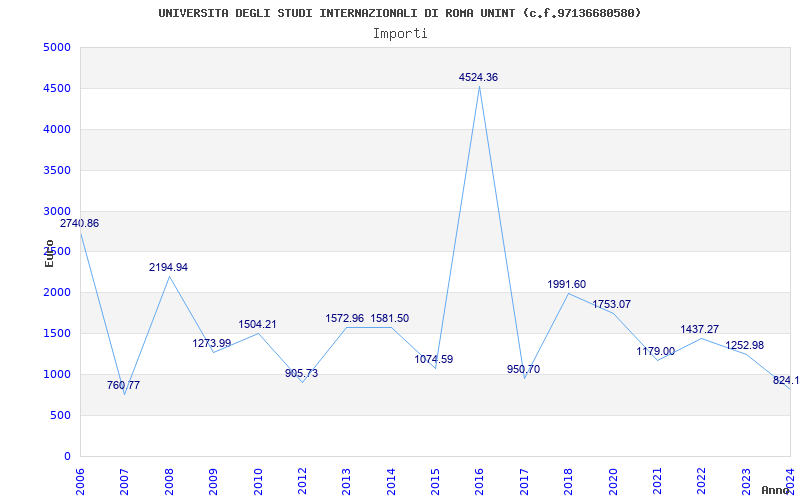This screenshot has height=500, width=800.
Task: Click the x-axis year 2023
Action: click(x=746, y=482)
